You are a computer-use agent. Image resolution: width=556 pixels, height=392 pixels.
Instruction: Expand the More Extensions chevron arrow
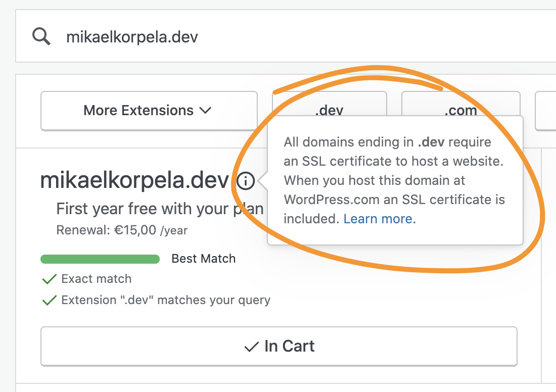click(x=205, y=111)
